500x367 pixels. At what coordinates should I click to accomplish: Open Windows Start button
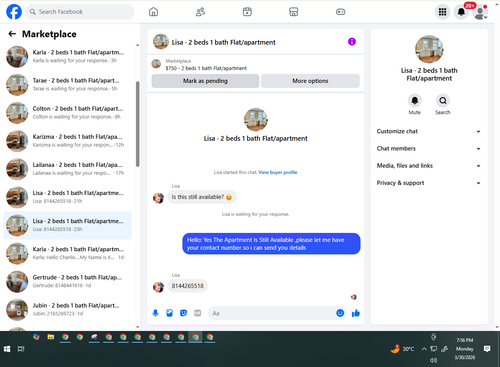coord(7,349)
